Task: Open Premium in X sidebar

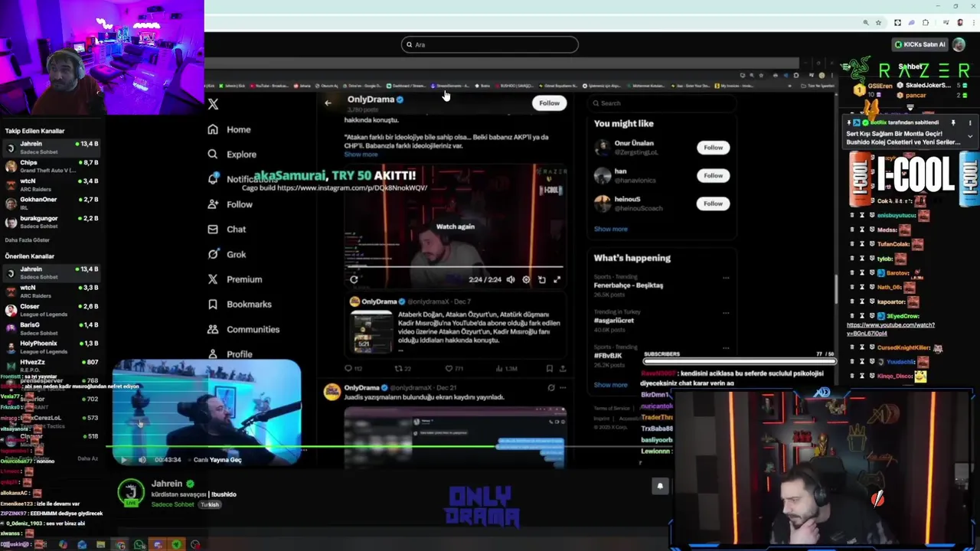Action: coord(235,279)
